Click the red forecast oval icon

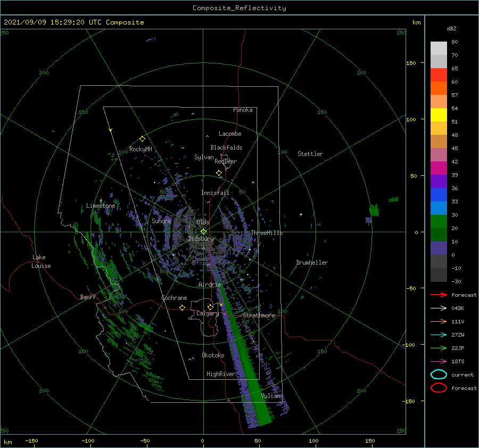(x=439, y=388)
